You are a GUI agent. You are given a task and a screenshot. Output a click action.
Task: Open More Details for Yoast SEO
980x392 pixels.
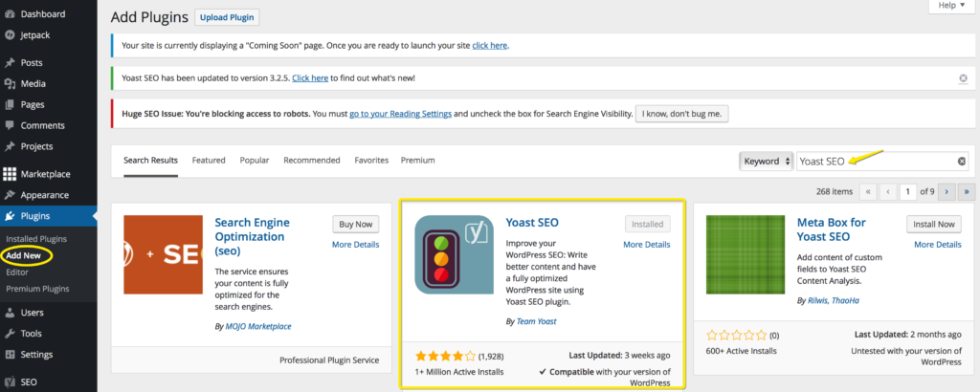(x=647, y=245)
